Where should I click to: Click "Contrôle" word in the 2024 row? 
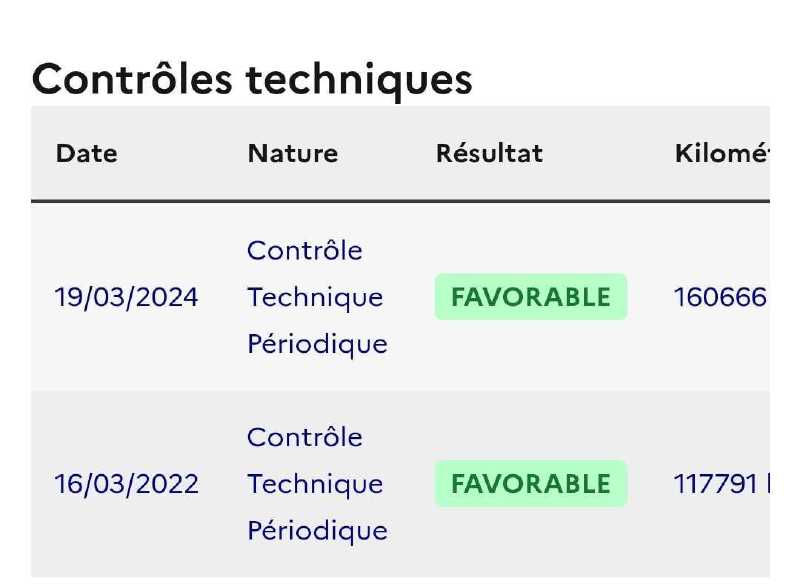[x=305, y=250]
